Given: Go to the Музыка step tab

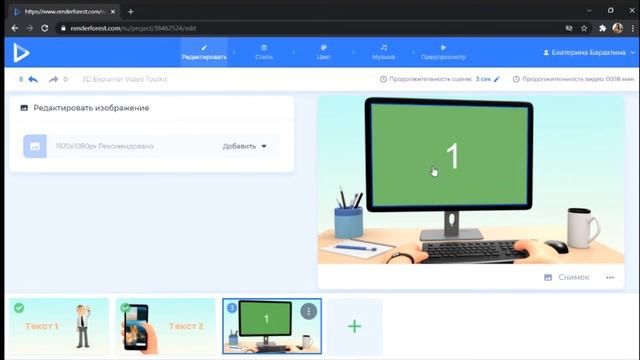Looking at the screenshot, I should pyautogui.click(x=383, y=52).
